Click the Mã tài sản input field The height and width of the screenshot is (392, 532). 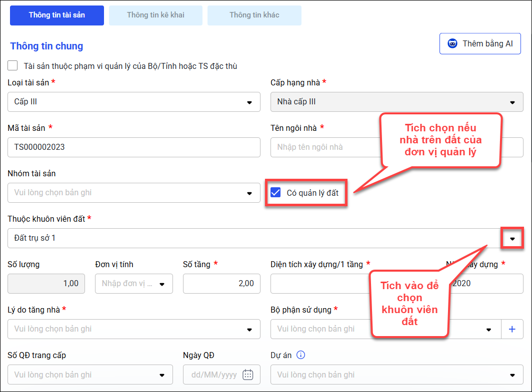134,147
